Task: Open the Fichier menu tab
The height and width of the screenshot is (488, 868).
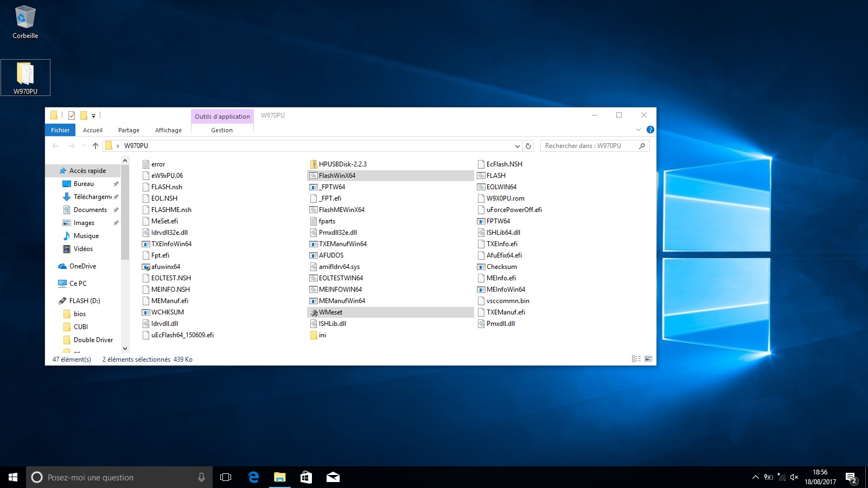Action: tap(60, 130)
